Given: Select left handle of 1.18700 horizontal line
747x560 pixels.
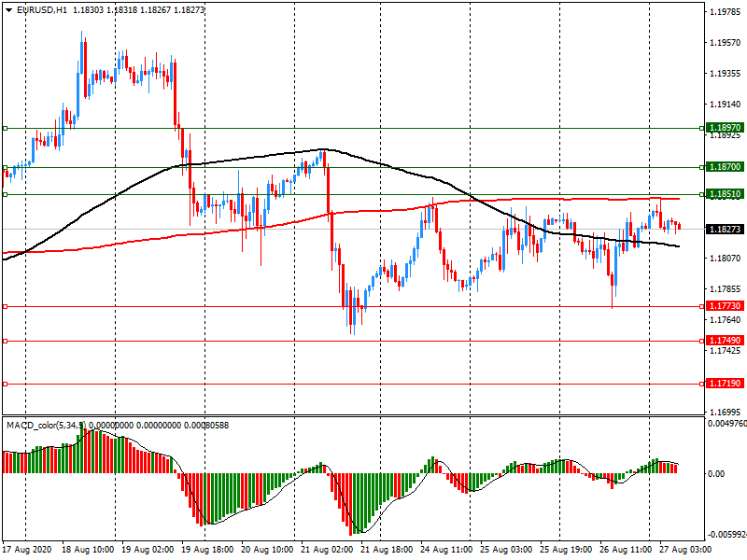Looking at the screenshot, I should coord(5,167).
